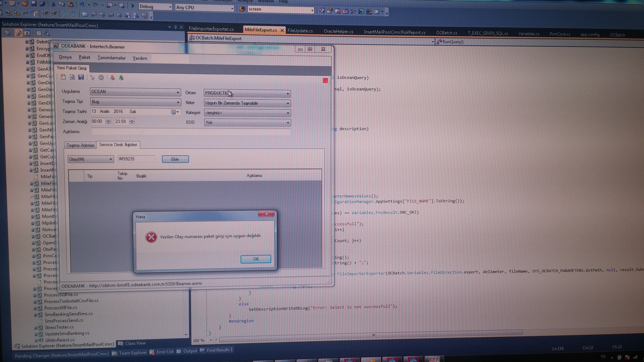Click the Açıklama description field in Beamer
This screenshot has width=644, height=362.
coord(191,132)
